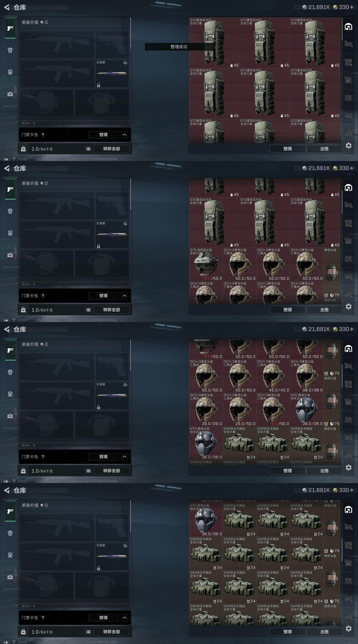The width and height of the screenshot is (358, 644).
Task: Click 整理 button in the fourth screenshot
Action: click(x=288, y=632)
